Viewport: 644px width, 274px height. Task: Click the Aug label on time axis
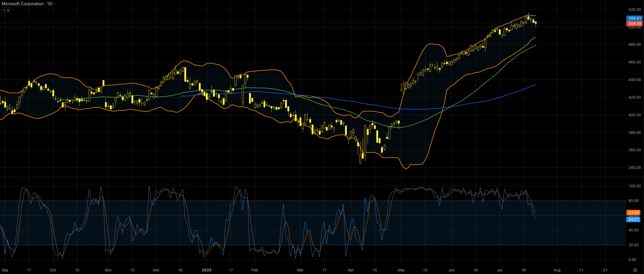tap(557, 270)
